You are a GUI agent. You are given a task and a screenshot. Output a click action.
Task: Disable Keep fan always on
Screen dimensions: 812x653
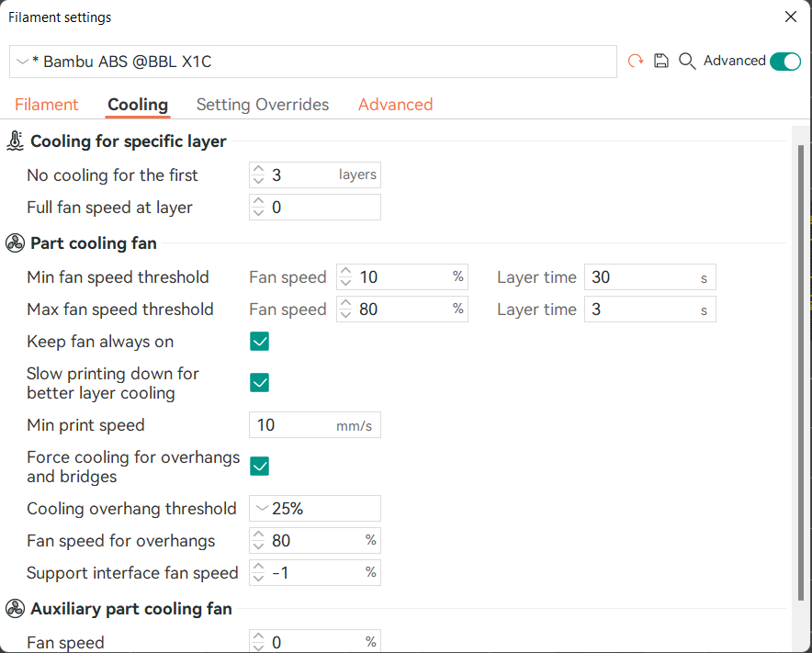click(x=259, y=341)
